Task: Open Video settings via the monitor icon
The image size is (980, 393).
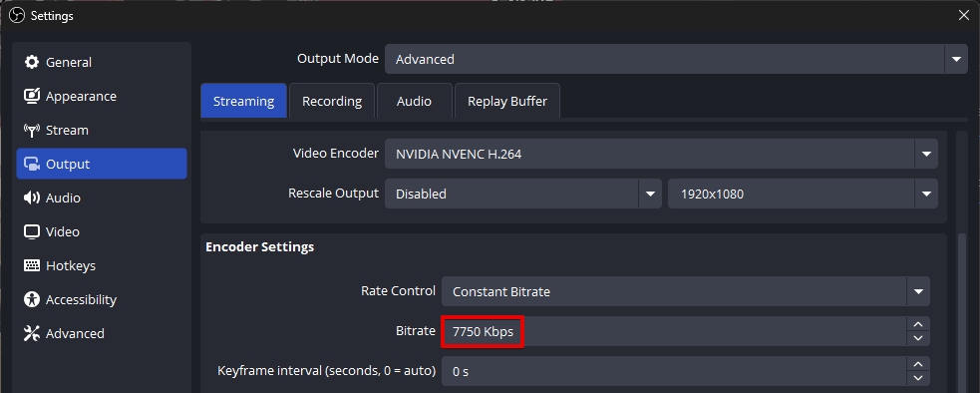Action: [31, 231]
